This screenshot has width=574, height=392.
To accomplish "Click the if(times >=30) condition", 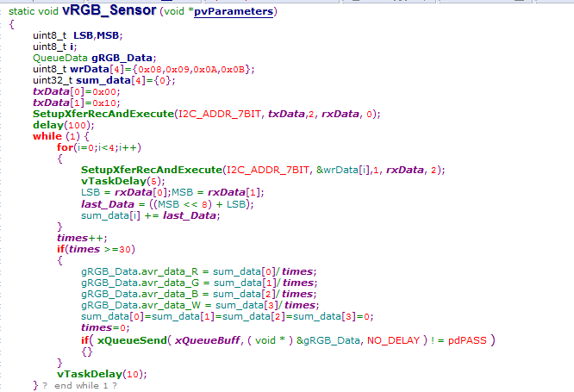I will tap(93, 248).
